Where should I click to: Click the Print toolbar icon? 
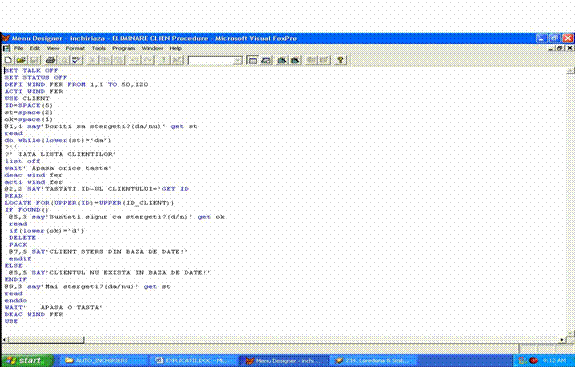click(x=50, y=60)
